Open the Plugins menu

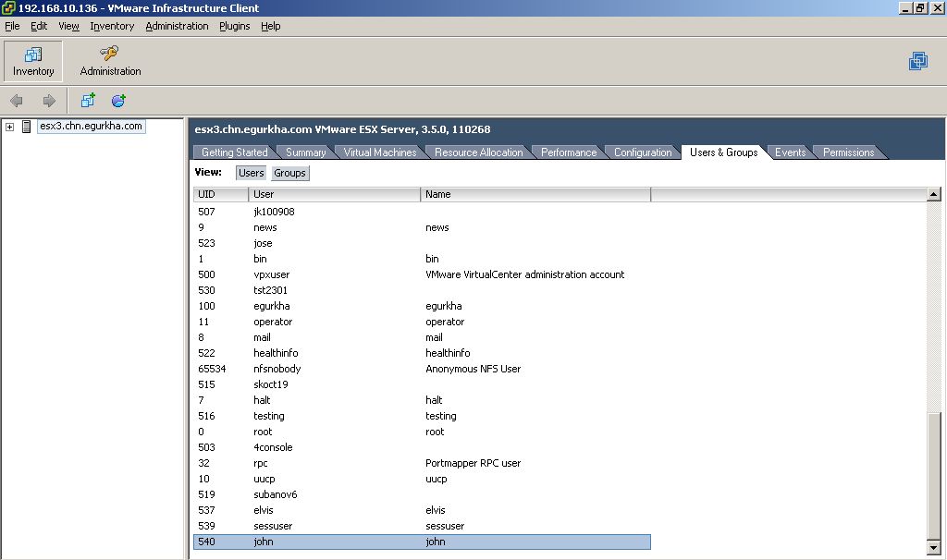click(x=234, y=26)
